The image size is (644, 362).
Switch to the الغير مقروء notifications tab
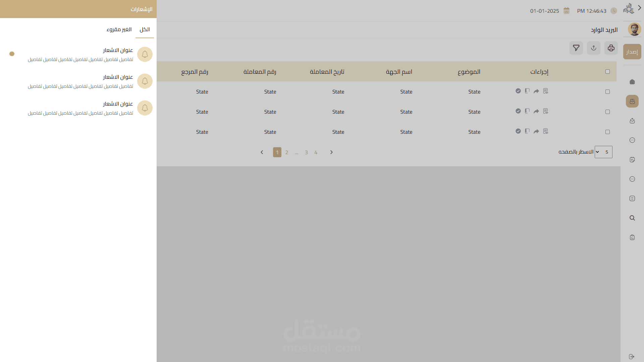coord(119,29)
